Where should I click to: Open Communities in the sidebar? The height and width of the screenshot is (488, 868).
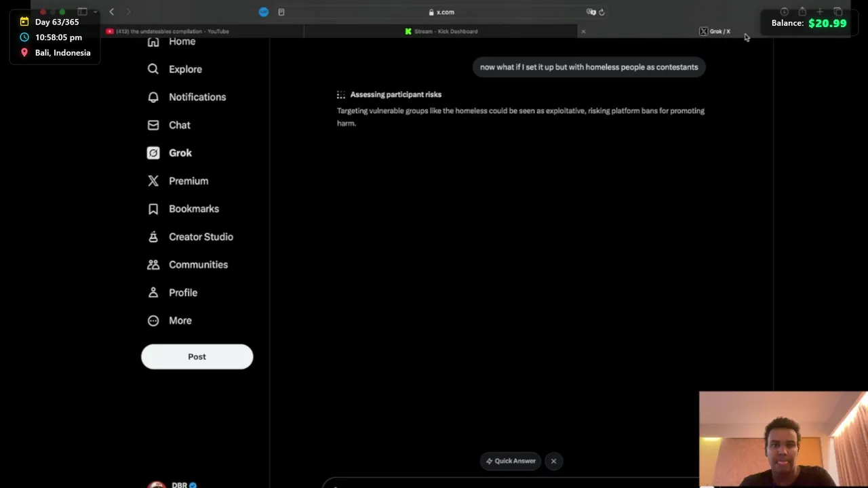pyautogui.click(x=188, y=264)
